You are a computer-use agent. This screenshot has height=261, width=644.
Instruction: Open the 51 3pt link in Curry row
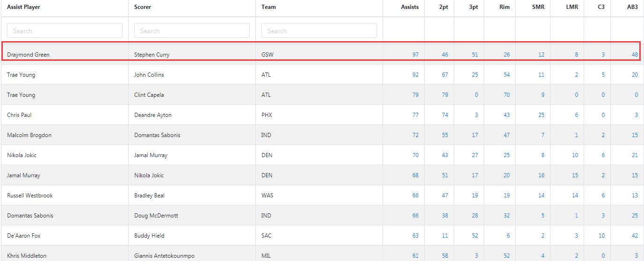click(x=475, y=55)
